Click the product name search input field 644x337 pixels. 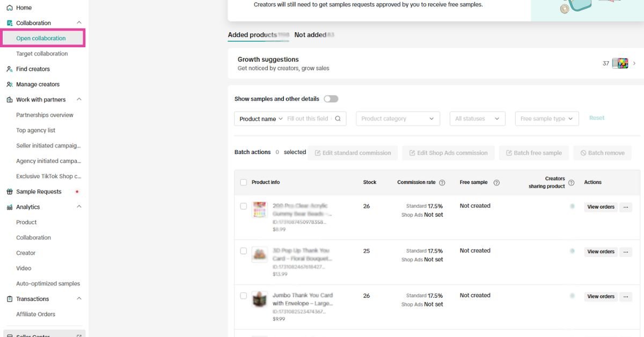tap(308, 119)
